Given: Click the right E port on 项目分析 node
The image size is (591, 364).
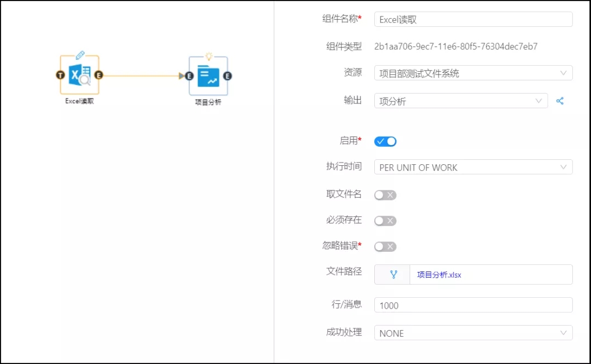Looking at the screenshot, I should point(227,76).
